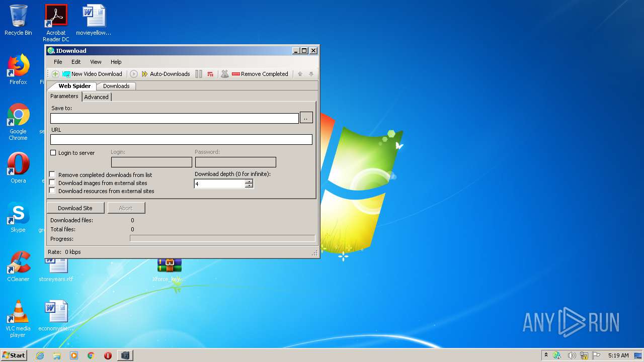Click the Progress bar
Screen dimensions: 644x362
[x=222, y=238]
